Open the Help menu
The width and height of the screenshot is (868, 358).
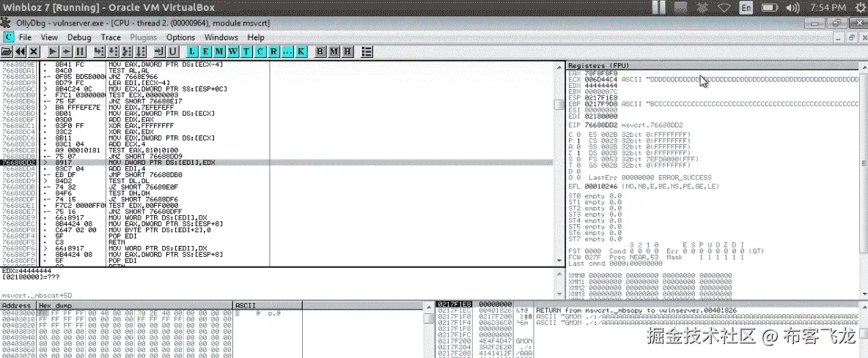tap(256, 37)
